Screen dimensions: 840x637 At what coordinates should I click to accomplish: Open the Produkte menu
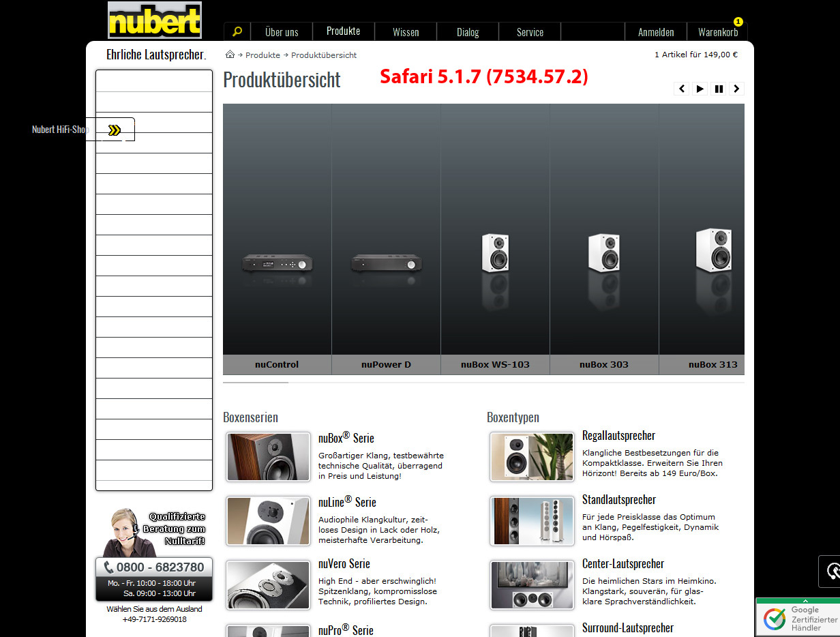[343, 31]
